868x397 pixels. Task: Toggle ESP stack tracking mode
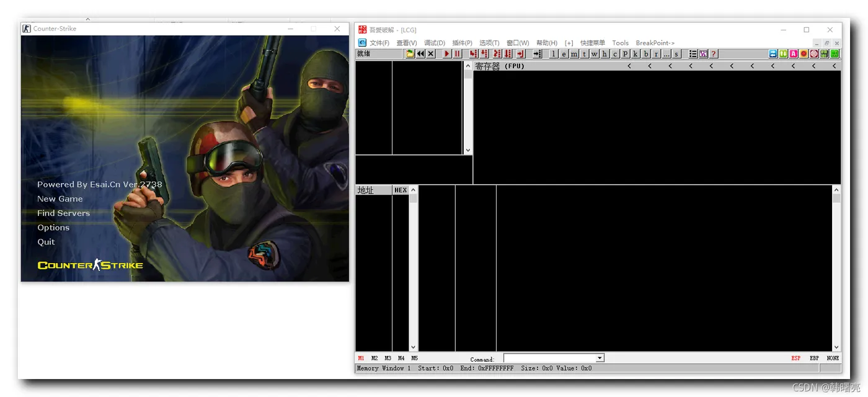pyautogui.click(x=796, y=358)
